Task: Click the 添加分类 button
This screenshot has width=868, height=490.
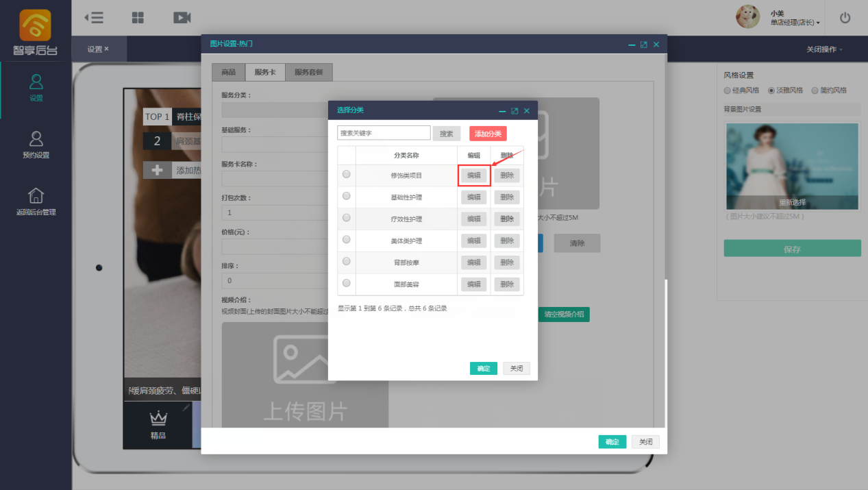Action: [488, 134]
